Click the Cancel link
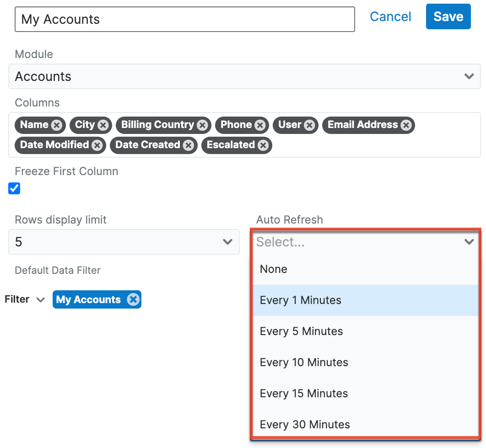Viewport: 486px width, 448px height. 390,16
